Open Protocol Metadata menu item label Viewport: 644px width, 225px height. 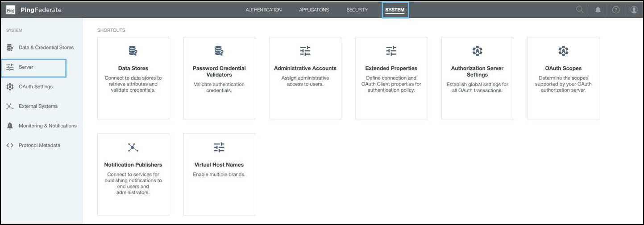coord(39,146)
